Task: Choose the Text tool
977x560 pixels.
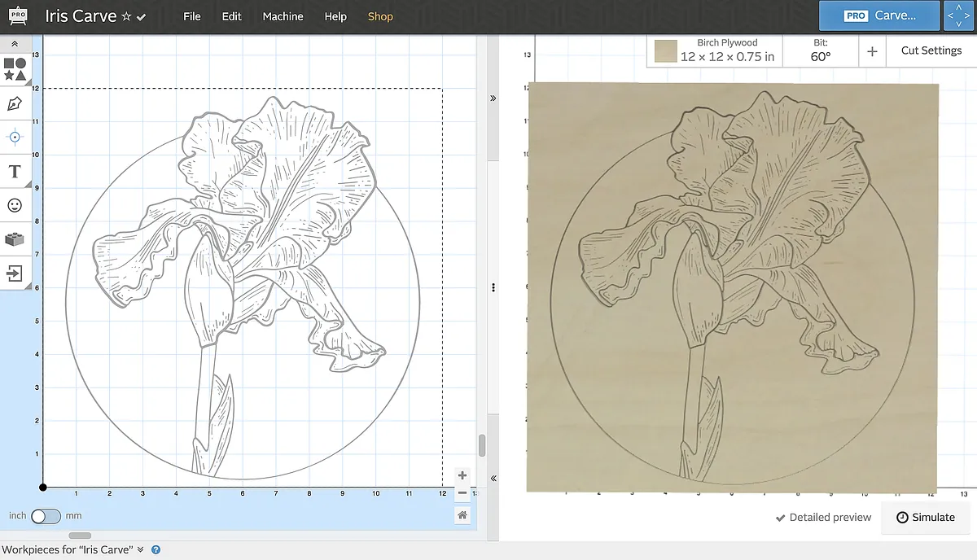Action: pyautogui.click(x=15, y=172)
